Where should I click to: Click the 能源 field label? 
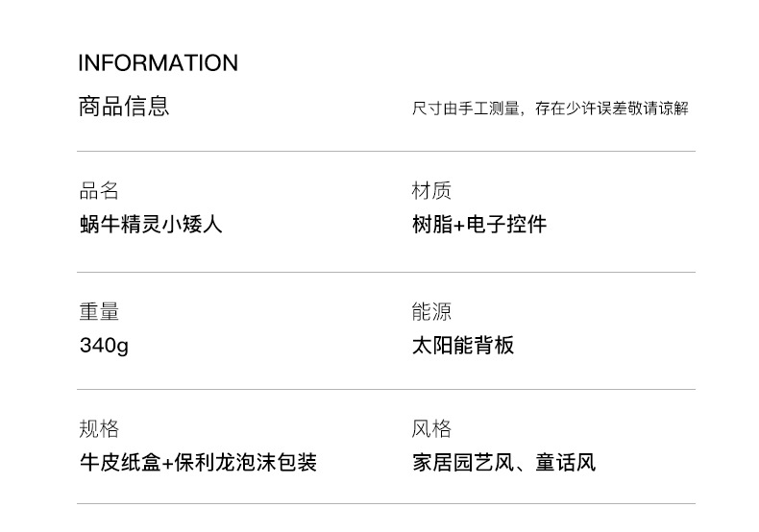coord(431,312)
